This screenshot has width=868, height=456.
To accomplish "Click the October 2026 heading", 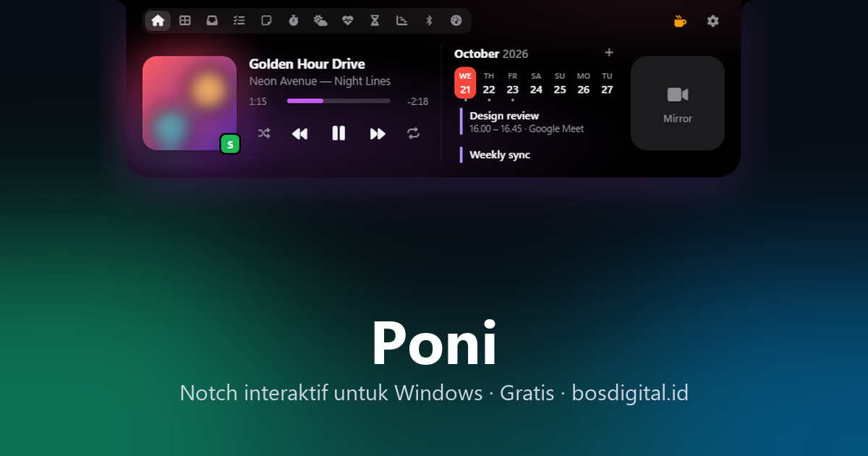I will click(491, 54).
